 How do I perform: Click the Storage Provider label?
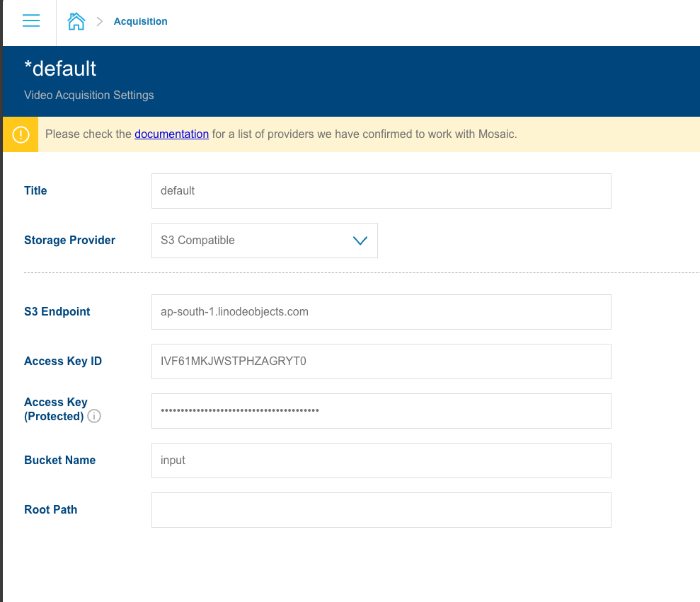coord(69,241)
